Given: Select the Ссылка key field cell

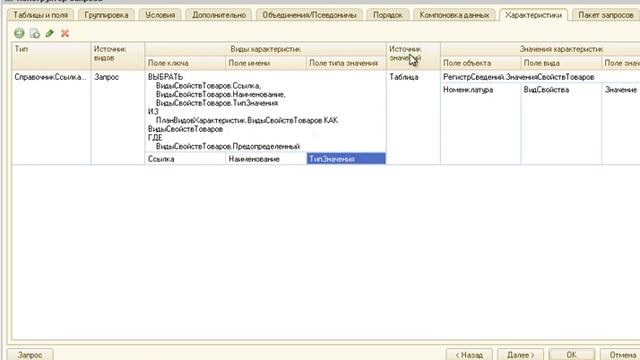Looking at the screenshot, I should (185, 159).
